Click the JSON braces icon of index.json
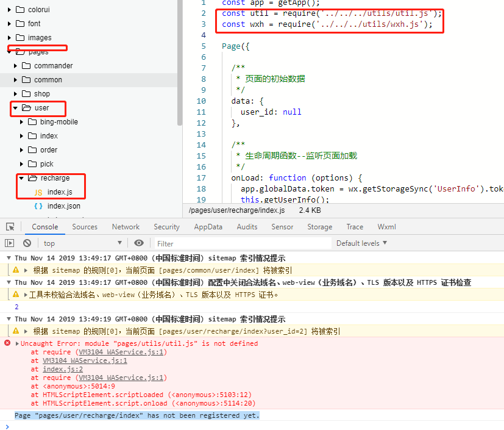 [x=38, y=206]
